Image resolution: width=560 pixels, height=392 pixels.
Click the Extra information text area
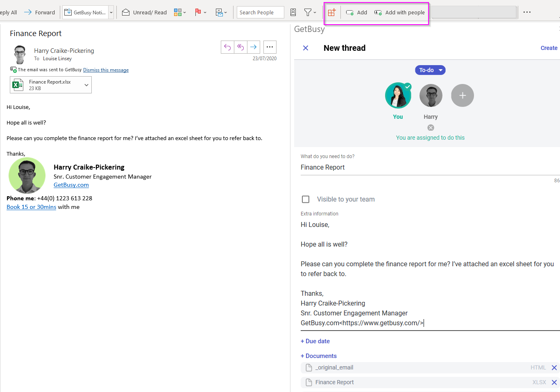(x=430, y=274)
